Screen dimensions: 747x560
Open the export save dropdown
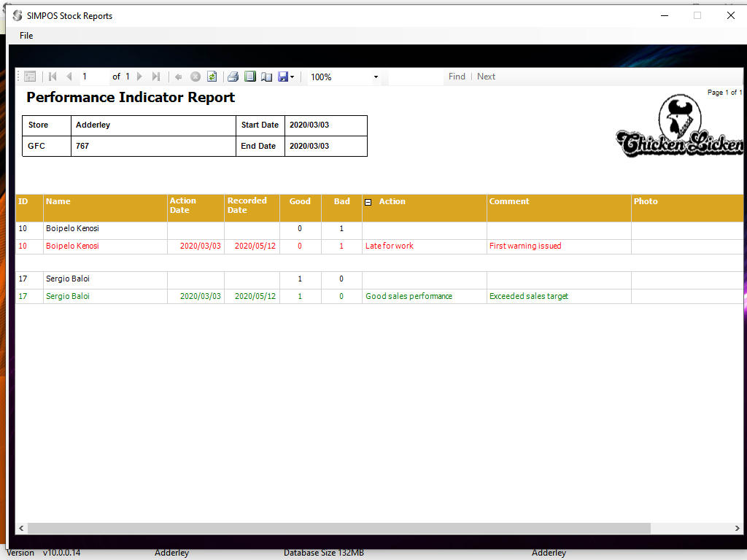[287, 77]
